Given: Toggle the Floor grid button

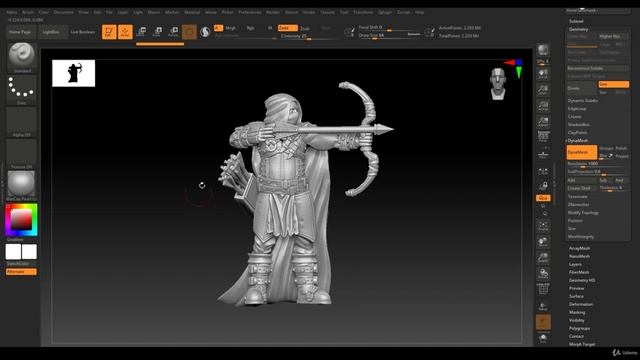Looking at the screenshot, I should point(543,154).
